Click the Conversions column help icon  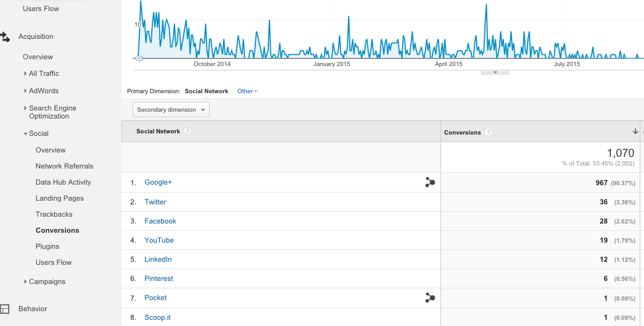(x=489, y=132)
